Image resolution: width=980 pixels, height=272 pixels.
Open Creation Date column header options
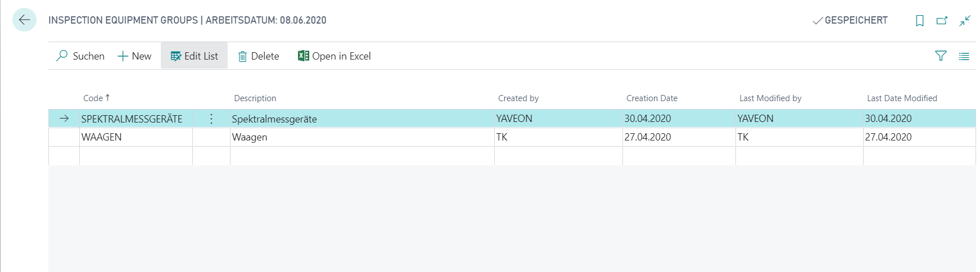tap(652, 98)
